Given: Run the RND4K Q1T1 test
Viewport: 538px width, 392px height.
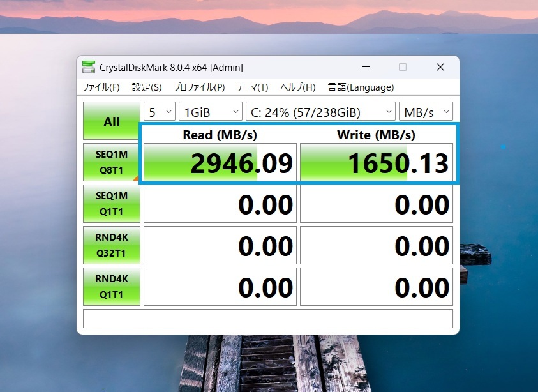Looking at the screenshot, I should point(112,287).
